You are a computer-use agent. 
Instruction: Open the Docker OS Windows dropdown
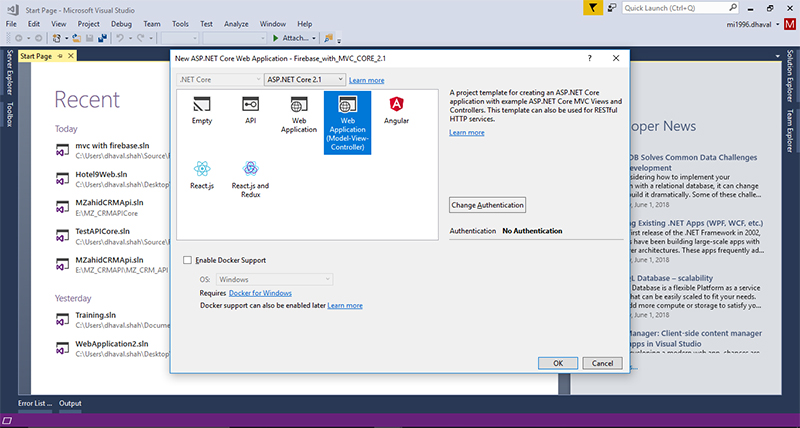(x=273, y=279)
